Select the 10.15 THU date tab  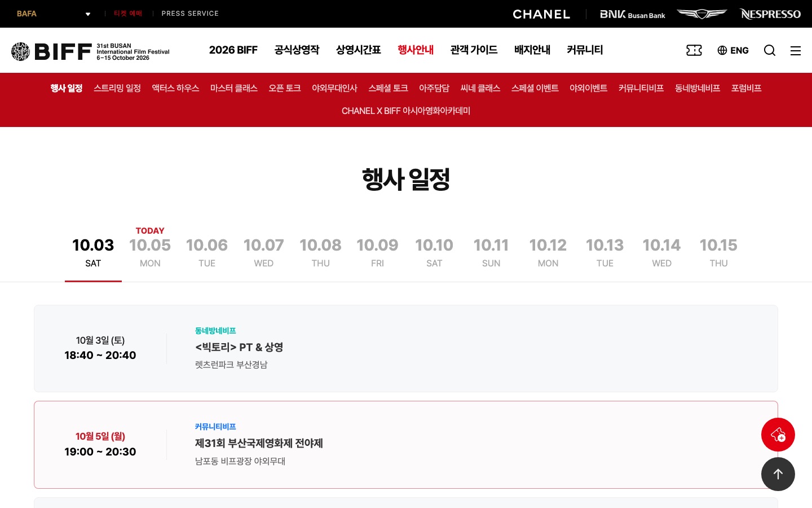tap(718, 252)
